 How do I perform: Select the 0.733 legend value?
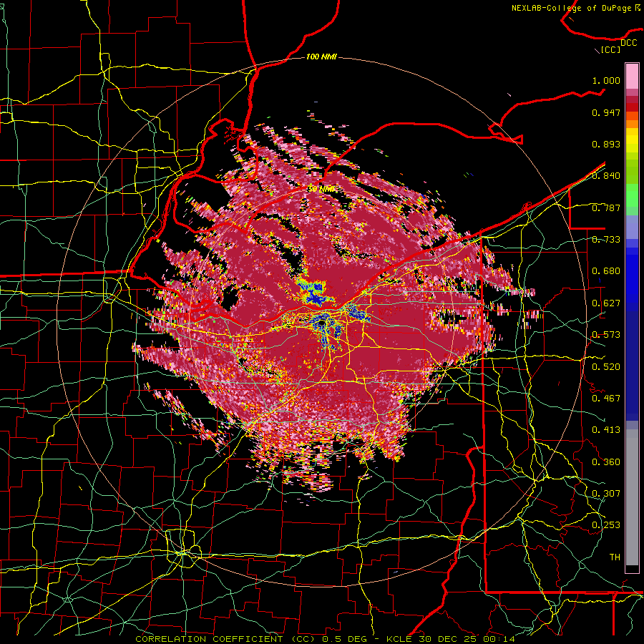click(x=606, y=240)
